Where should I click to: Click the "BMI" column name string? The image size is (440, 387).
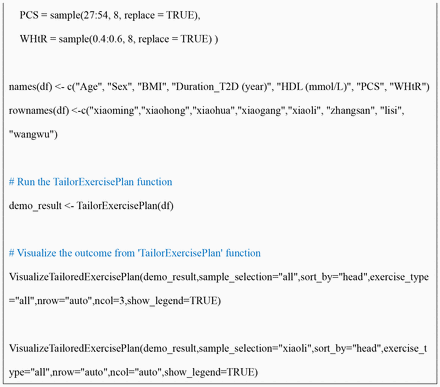tap(152, 87)
